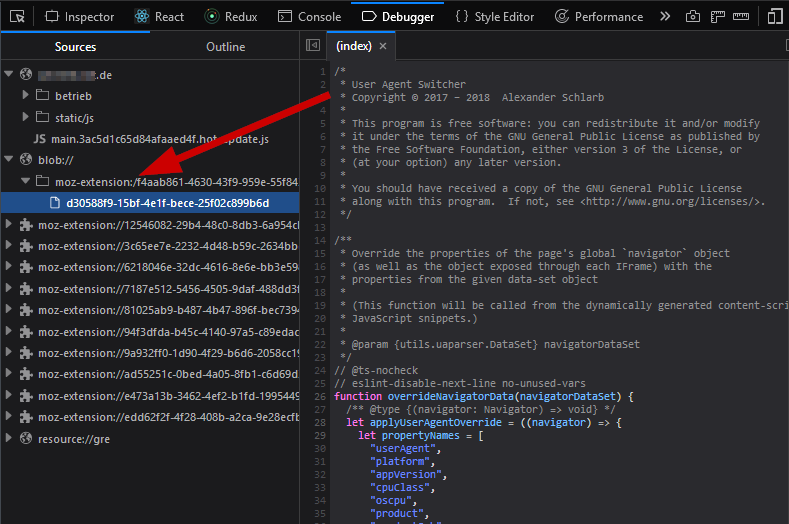789x524 pixels.
Task: Expand moz-extension://3c65ee7e node
Action: [9, 246]
